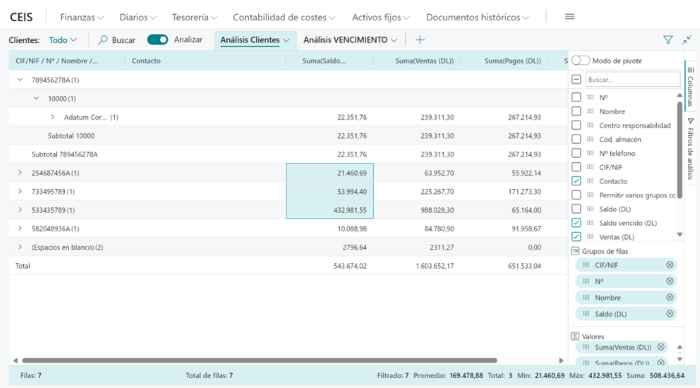Click the grip icon on Saldo (DL) group chip
Screen dimensions: 700x388
[586, 314]
